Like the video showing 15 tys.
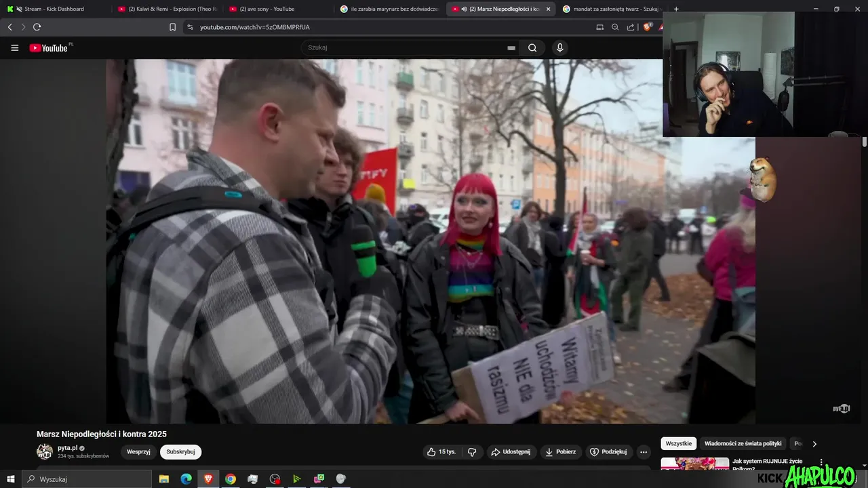 point(441,452)
